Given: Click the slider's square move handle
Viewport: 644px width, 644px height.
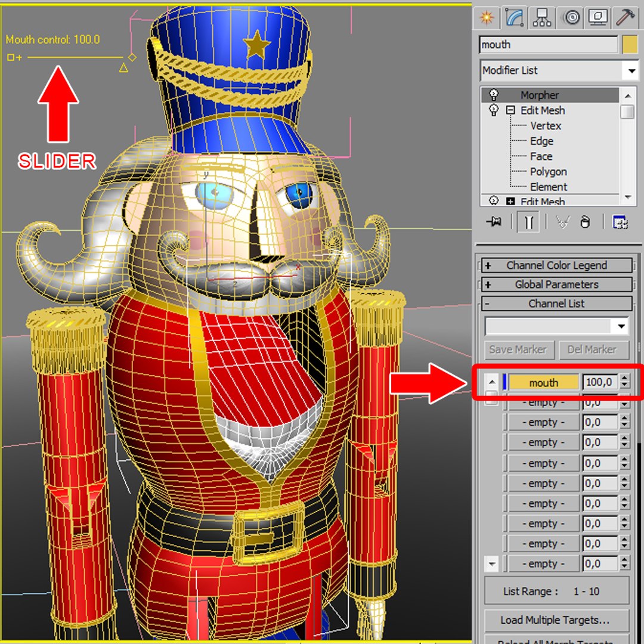Looking at the screenshot, I should point(10,57).
